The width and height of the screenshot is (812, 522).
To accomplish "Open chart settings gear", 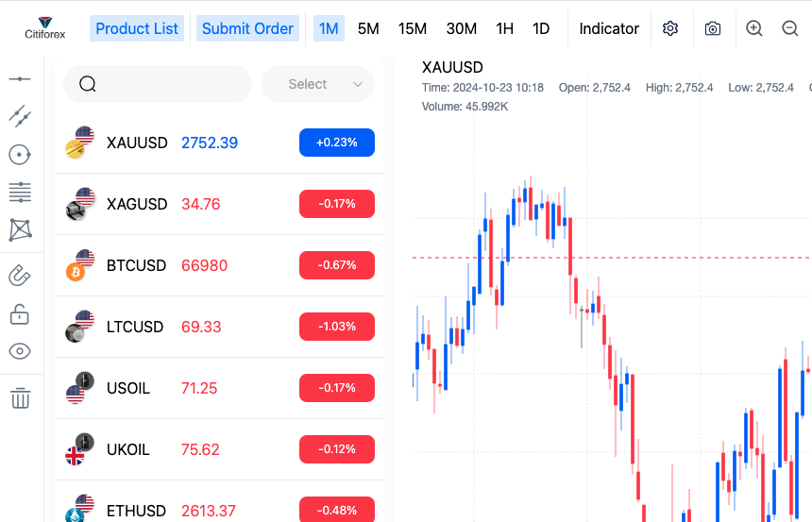I will point(670,28).
